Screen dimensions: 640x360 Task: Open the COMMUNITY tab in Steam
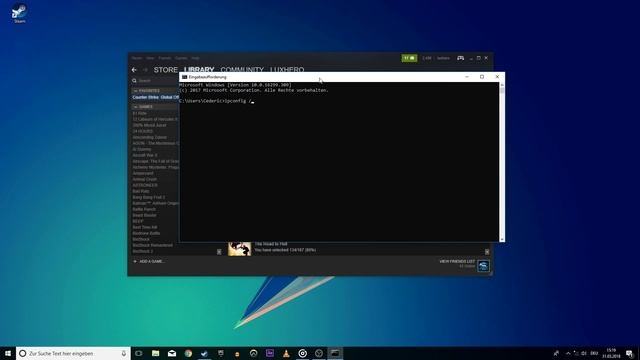(x=242, y=69)
